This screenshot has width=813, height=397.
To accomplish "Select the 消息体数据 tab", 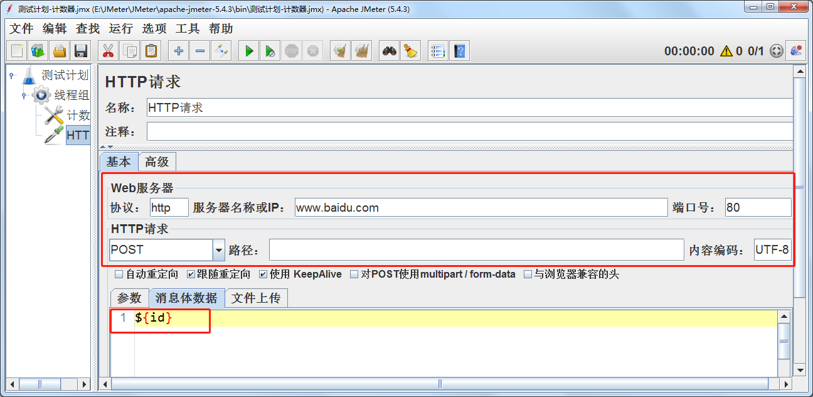I will pyautogui.click(x=186, y=297).
